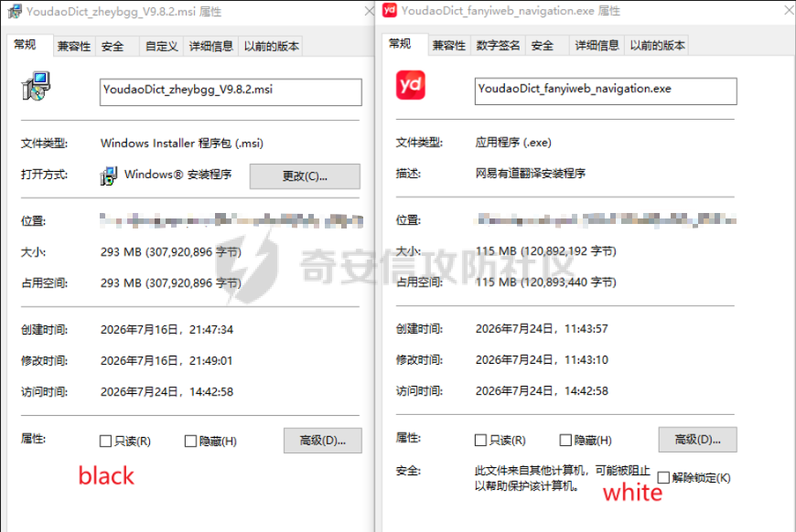Click creation time '2026年7月16日, 21:47:34'
The image size is (796, 532).
pyautogui.click(x=167, y=330)
